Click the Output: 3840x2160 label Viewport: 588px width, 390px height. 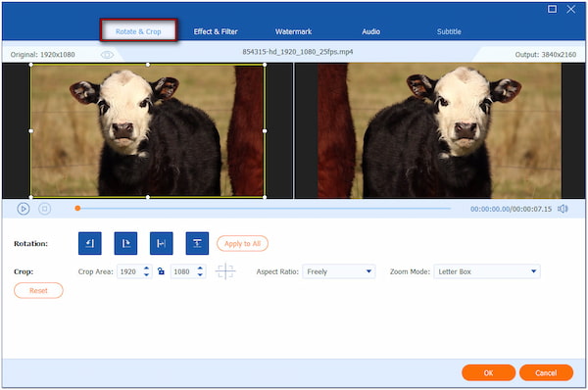545,55
